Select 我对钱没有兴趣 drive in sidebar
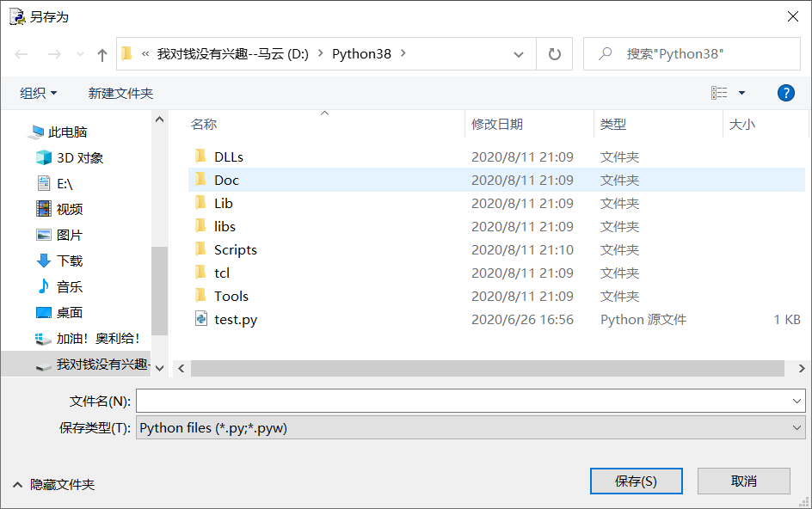 (x=76, y=364)
